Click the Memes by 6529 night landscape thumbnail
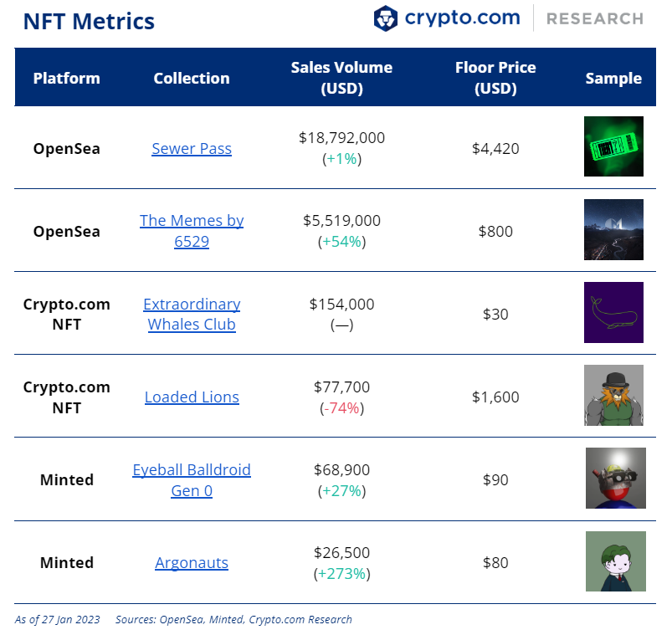This screenshot has height=635, width=672. (613, 229)
